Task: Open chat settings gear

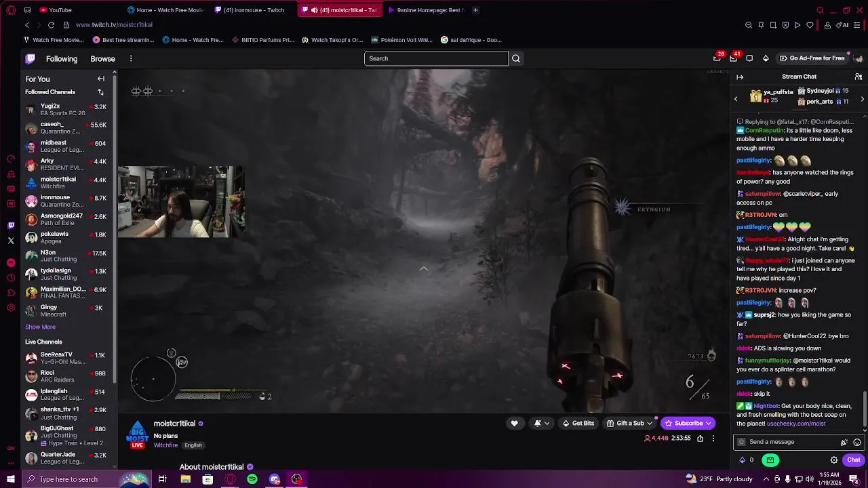Action: (x=834, y=460)
